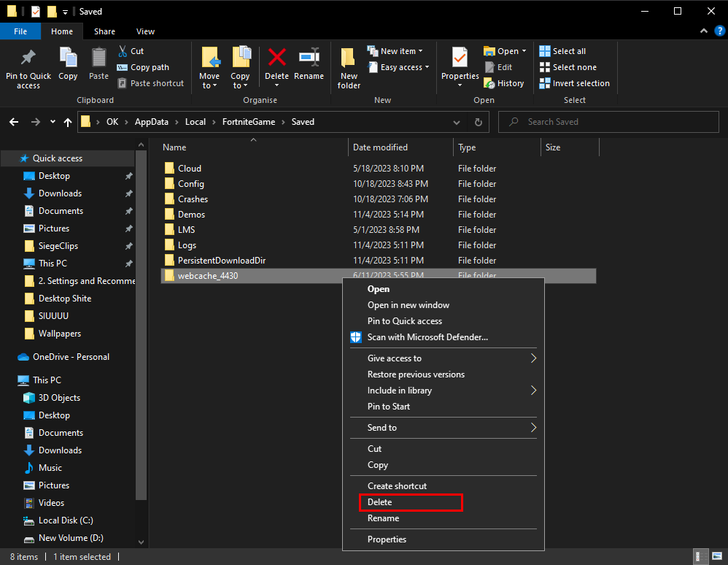Screen dimensions: 728x565
Task: Open the recent locations dropdown arrow
Action: [53, 122]
